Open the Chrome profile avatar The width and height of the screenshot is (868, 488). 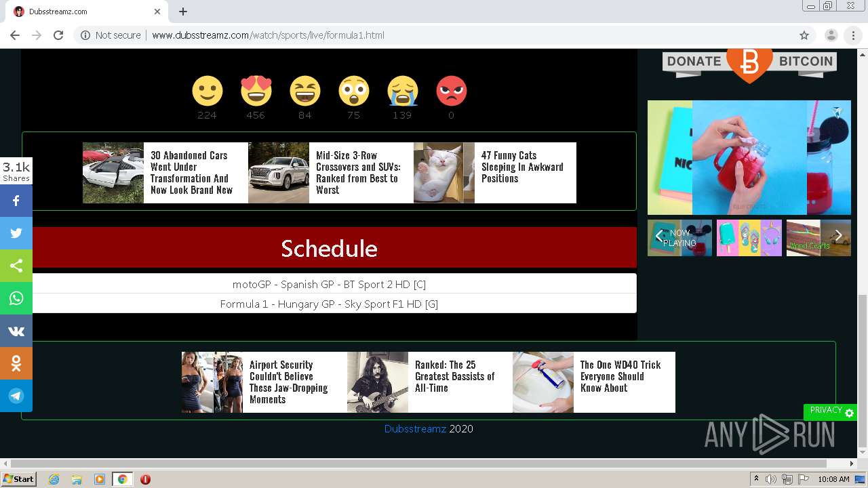[x=831, y=35]
